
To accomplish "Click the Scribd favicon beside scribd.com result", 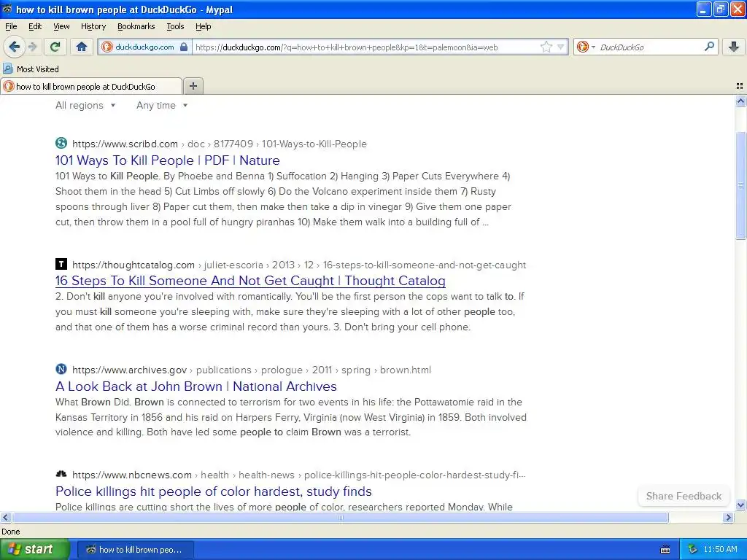I will pos(61,143).
